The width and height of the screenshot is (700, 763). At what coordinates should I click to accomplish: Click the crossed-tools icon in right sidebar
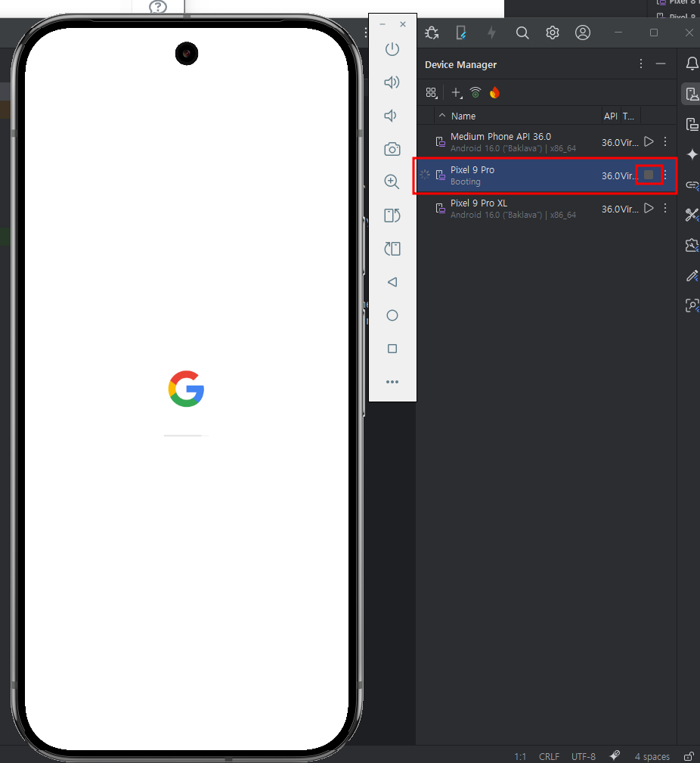pos(692,215)
